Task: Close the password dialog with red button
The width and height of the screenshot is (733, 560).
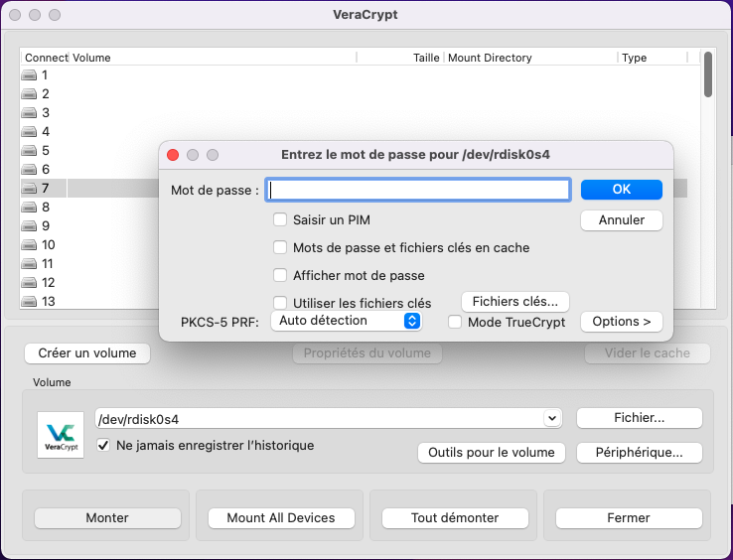Action: (173, 155)
